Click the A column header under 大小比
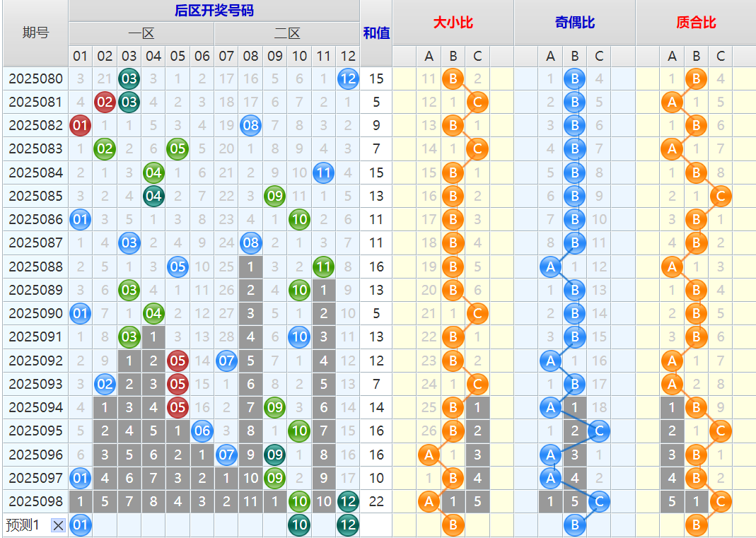This screenshot has height=538, width=756. tap(429, 57)
